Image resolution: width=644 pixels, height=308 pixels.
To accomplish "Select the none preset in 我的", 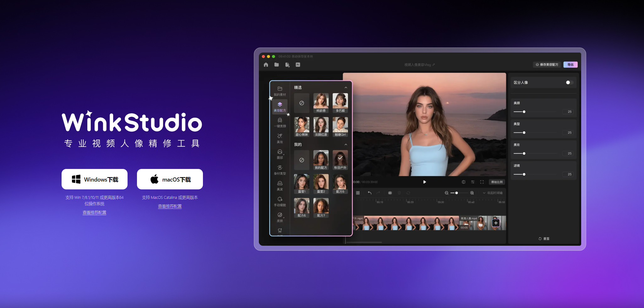I will [x=302, y=160].
